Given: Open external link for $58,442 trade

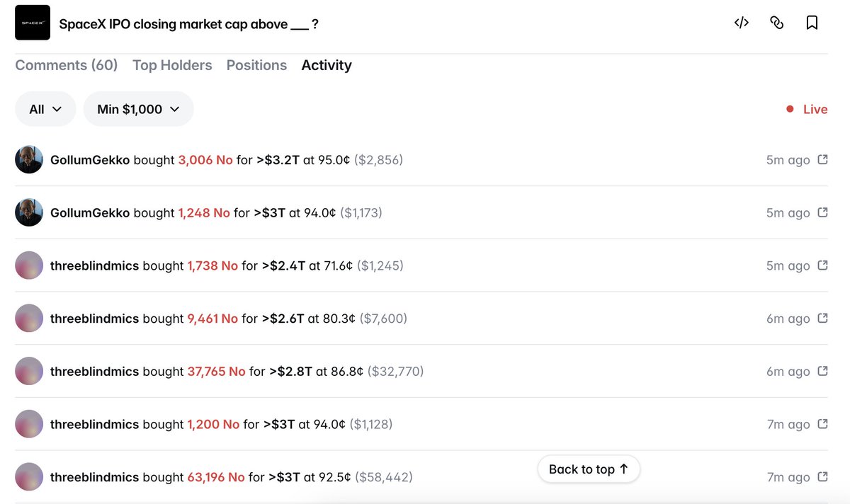Looking at the screenshot, I should pyautogui.click(x=822, y=477).
